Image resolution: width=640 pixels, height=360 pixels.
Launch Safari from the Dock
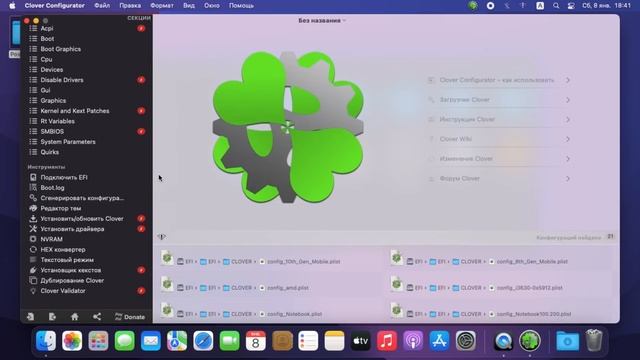203,340
